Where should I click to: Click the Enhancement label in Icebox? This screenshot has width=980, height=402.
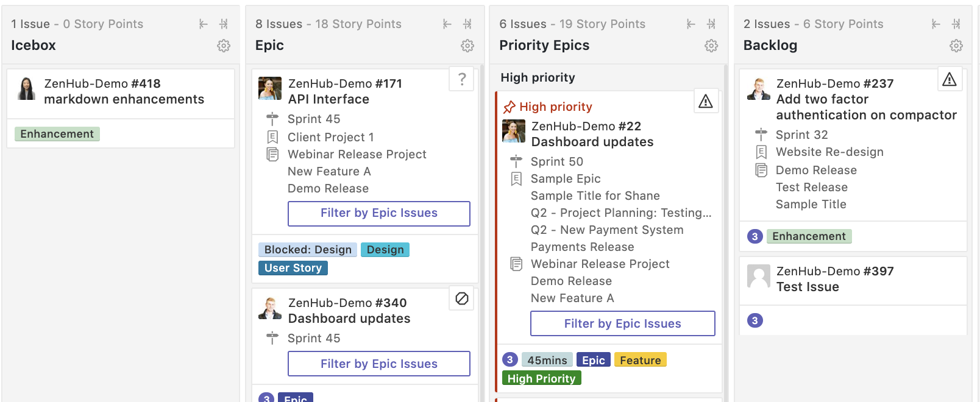[x=57, y=133]
